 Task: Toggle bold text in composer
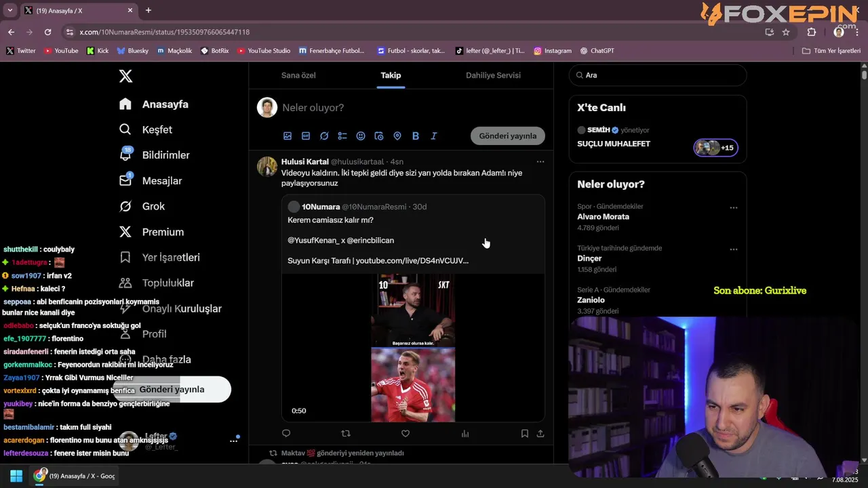point(416,136)
